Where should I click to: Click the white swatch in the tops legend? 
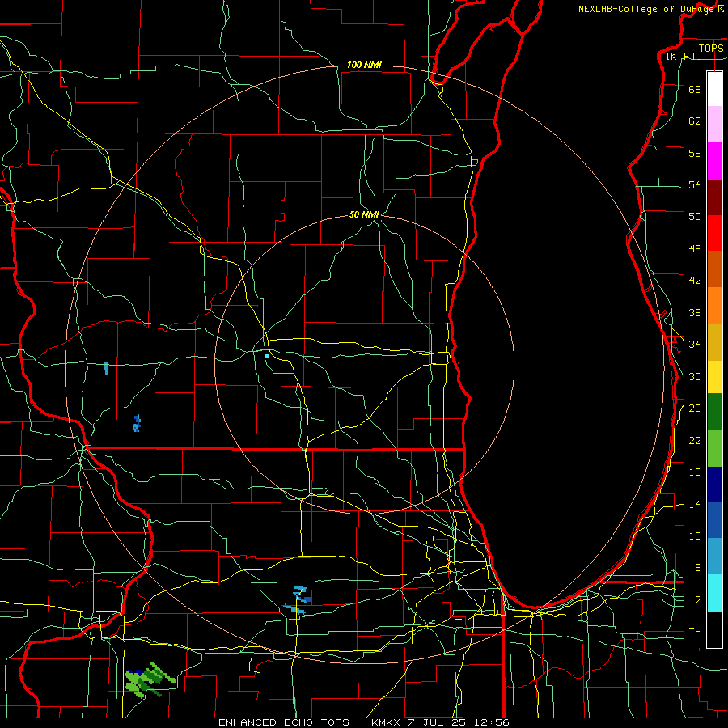[714, 89]
